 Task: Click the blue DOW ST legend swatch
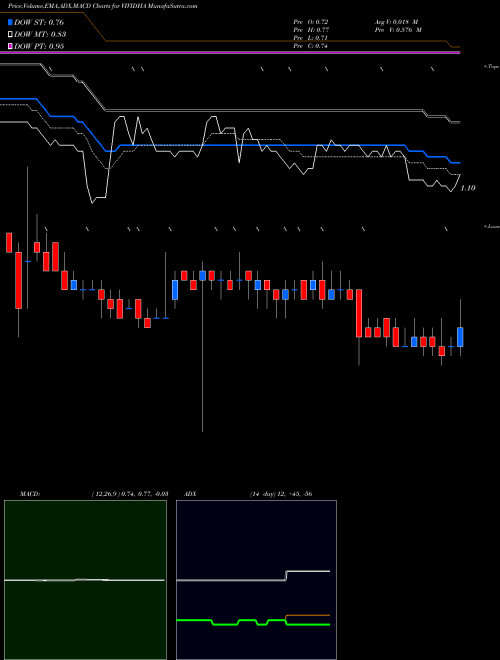tap(10, 22)
